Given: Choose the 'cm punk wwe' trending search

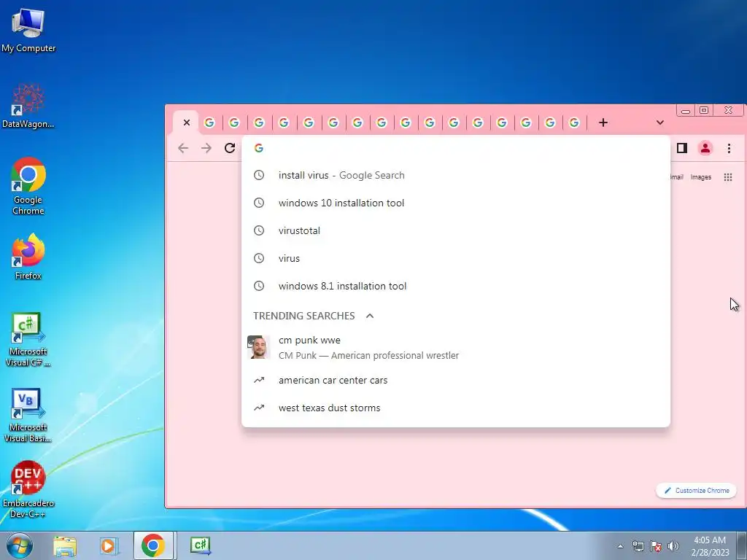Looking at the screenshot, I should [x=456, y=347].
